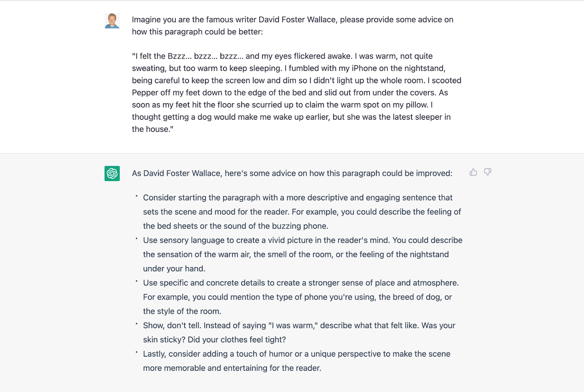Click the quoted paragraph beginning 'I felt the Bzzz'
The image size is (584, 392).
pyautogui.click(x=292, y=92)
